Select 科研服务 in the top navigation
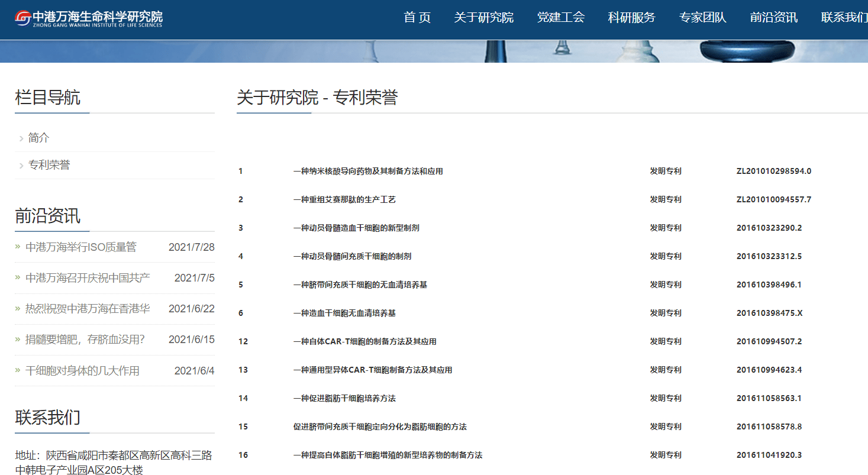Screen dimensions: 868x475 pyautogui.click(x=631, y=18)
